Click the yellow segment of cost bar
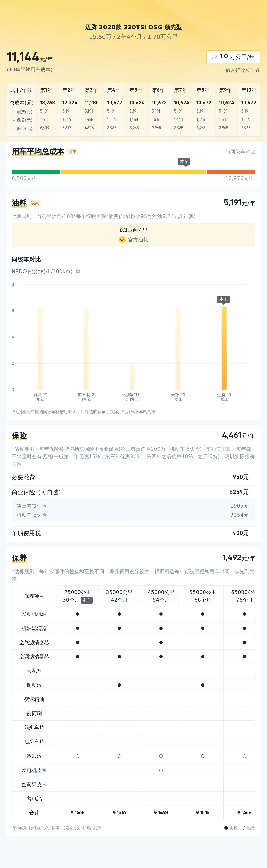Screen dimensions: 267x868 pos(133,171)
